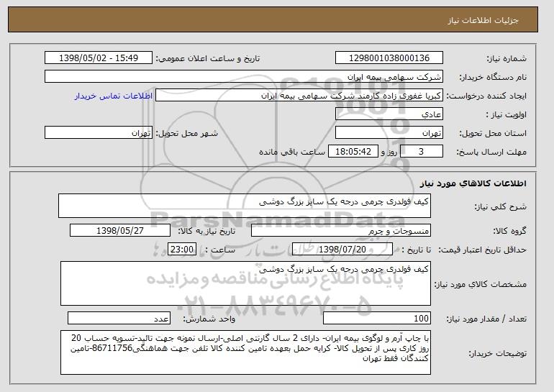Click the delivery province field تهران

[389, 133]
